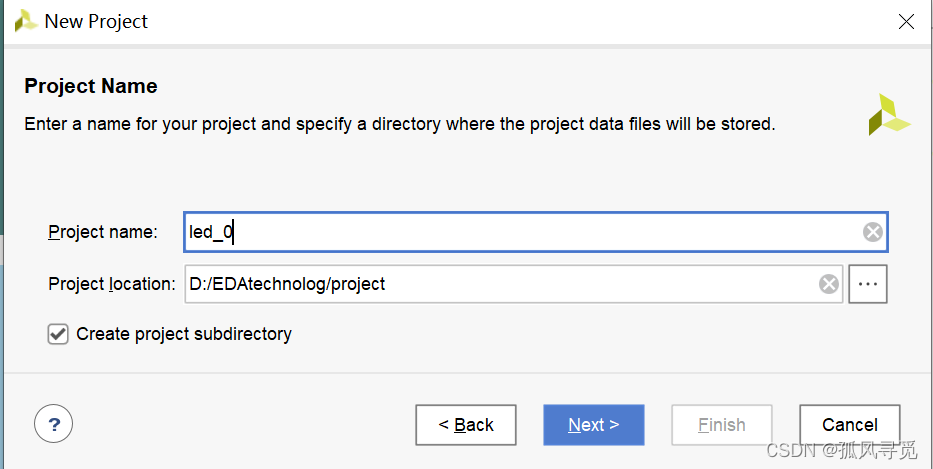Click the "Project location:" label
This screenshot has width=933, height=469.
click(x=111, y=284)
